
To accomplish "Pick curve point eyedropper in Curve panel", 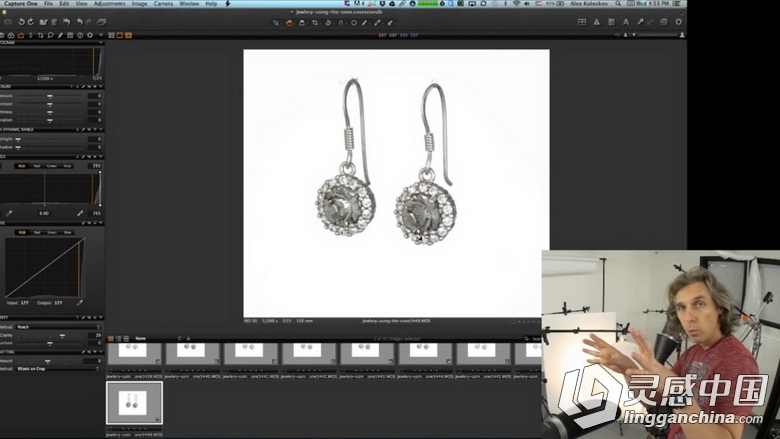I will tap(80, 302).
